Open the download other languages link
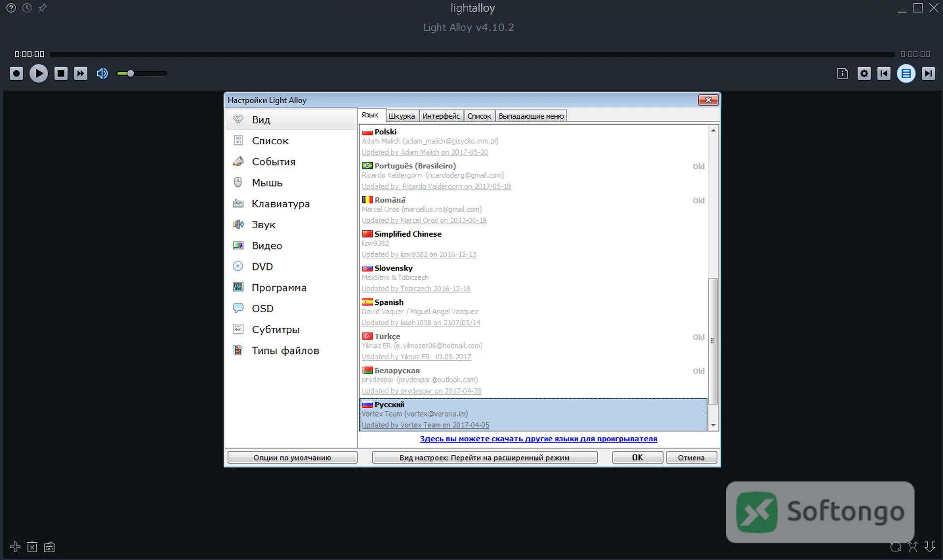This screenshot has height=560, width=943. 538,439
